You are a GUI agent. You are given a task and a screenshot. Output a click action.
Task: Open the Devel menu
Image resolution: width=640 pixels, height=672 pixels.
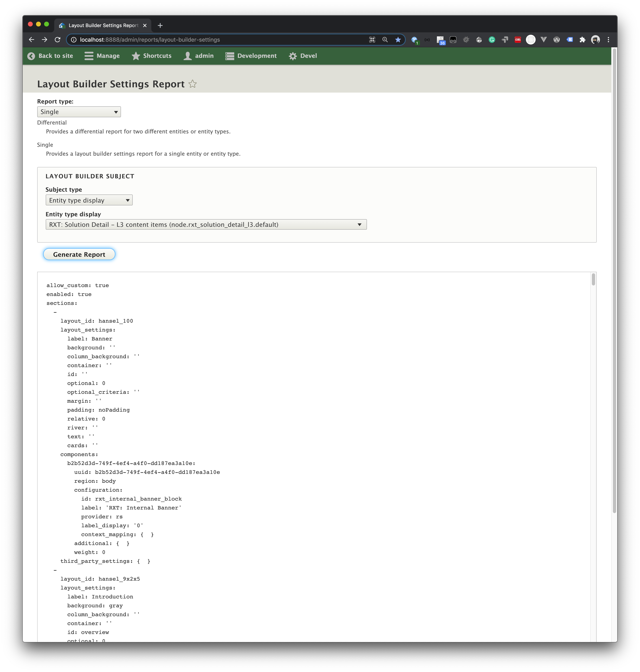point(303,56)
